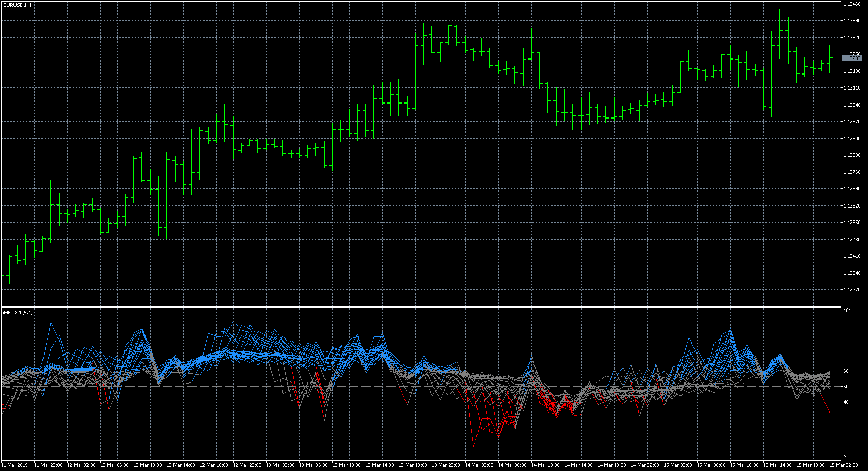
Task: Select the 50 level on indicator scale
Action: click(846, 387)
